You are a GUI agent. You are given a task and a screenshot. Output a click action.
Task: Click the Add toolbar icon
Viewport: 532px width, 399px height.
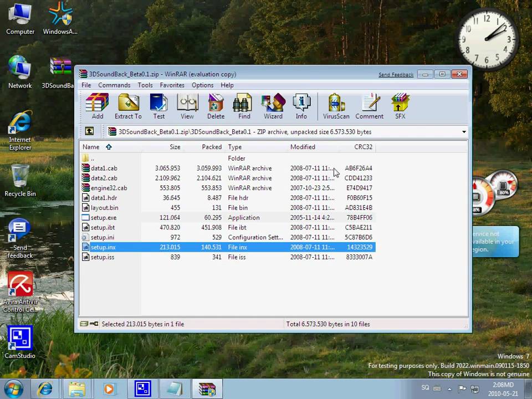tap(98, 106)
